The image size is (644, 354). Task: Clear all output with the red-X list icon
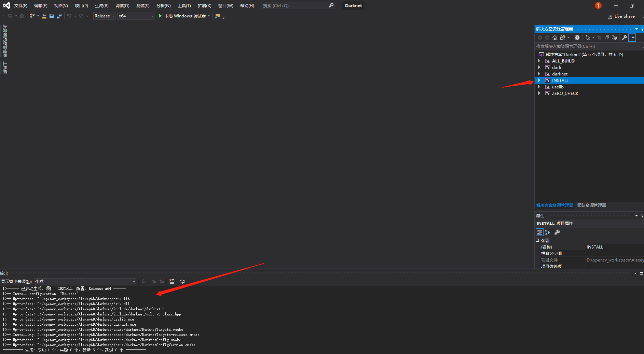(x=172, y=282)
